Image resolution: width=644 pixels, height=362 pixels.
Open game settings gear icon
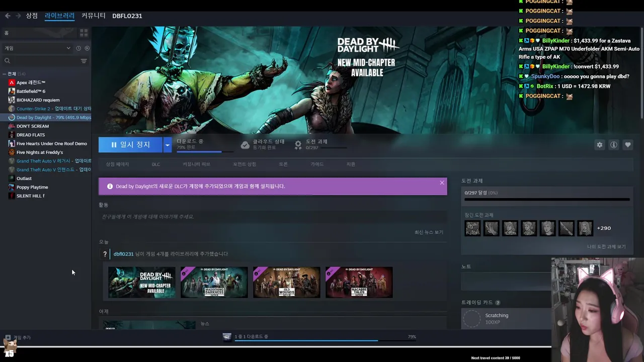[x=599, y=145]
